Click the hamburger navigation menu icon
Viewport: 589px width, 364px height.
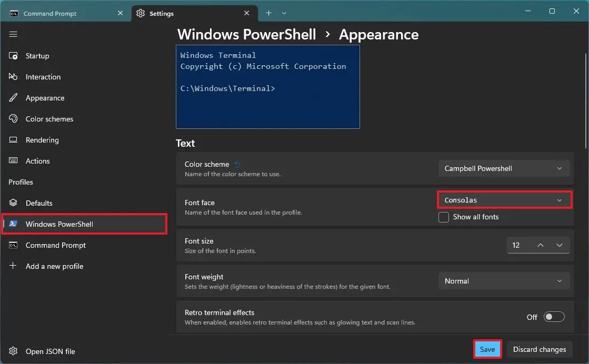click(x=13, y=34)
